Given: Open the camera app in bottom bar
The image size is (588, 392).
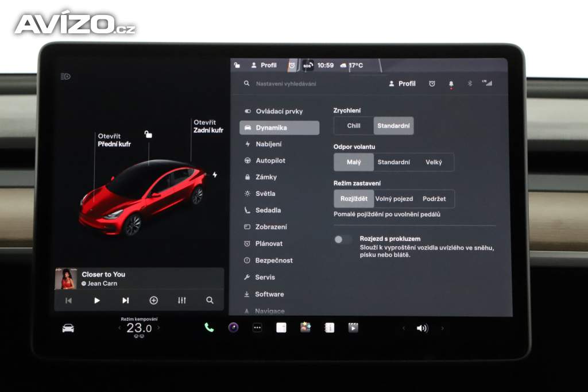Looking at the screenshot, I should point(233,328).
